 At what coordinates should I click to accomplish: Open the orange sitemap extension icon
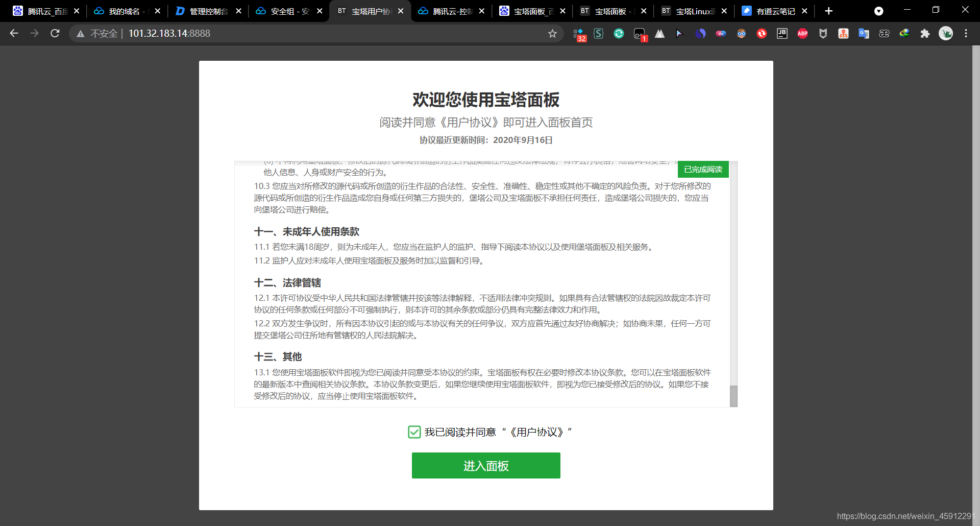843,33
